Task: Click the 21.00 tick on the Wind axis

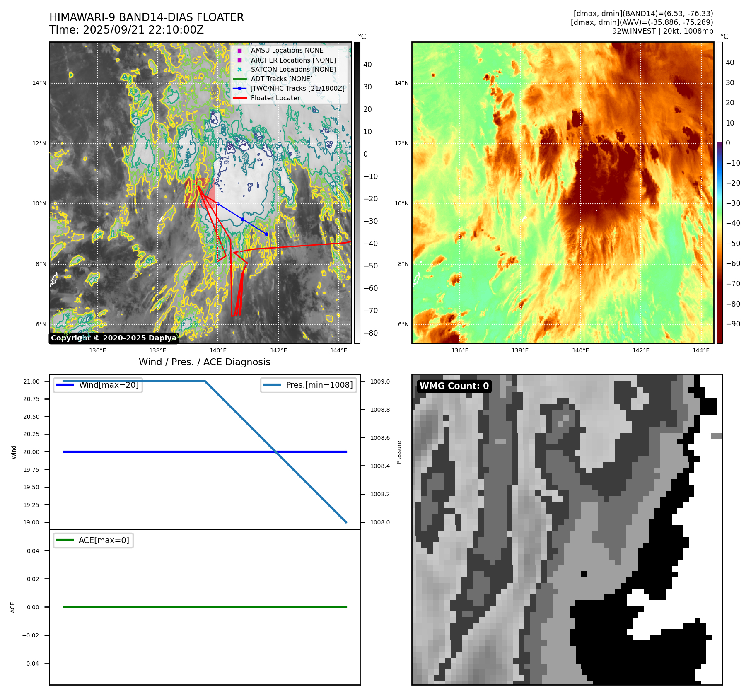Action: pyautogui.click(x=31, y=381)
